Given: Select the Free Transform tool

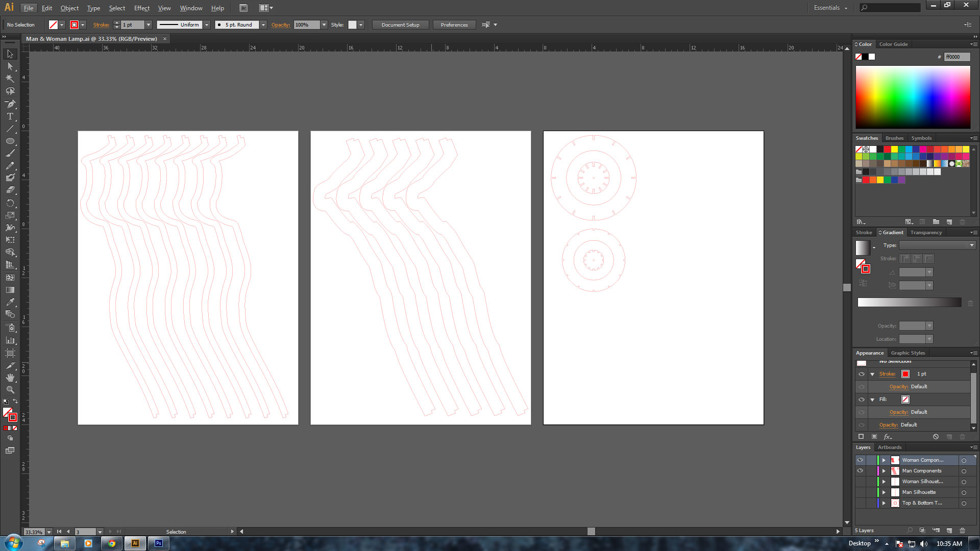Looking at the screenshot, I should (x=10, y=240).
